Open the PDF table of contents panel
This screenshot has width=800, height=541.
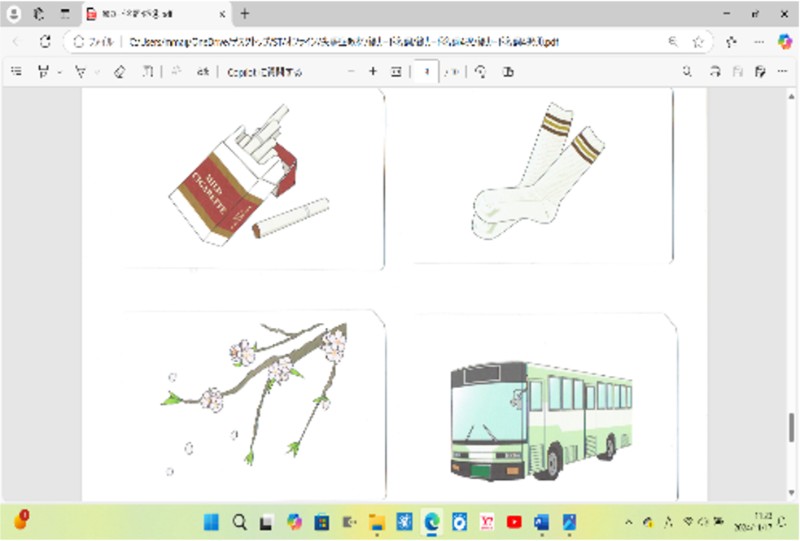click(15, 72)
